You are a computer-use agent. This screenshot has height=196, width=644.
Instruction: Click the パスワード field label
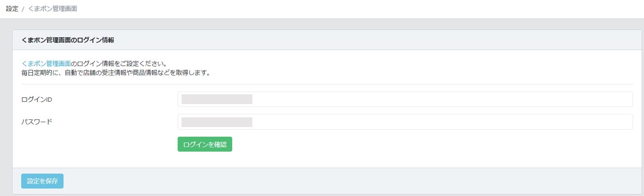tap(37, 122)
